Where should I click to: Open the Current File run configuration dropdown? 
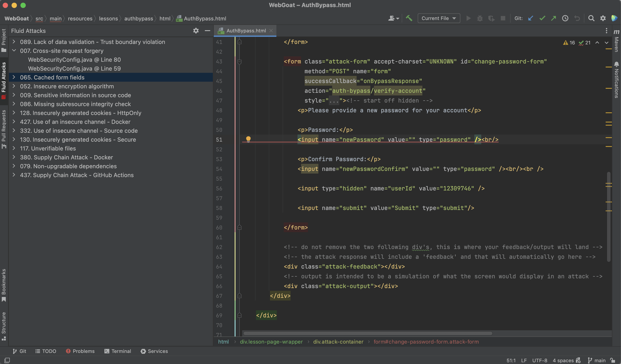tap(439, 18)
